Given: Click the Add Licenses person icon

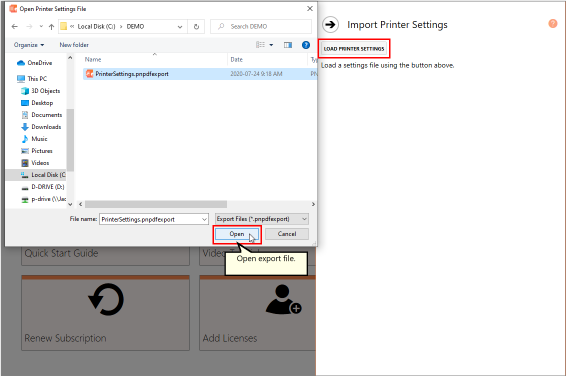Looking at the screenshot, I should pyautogui.click(x=284, y=299).
